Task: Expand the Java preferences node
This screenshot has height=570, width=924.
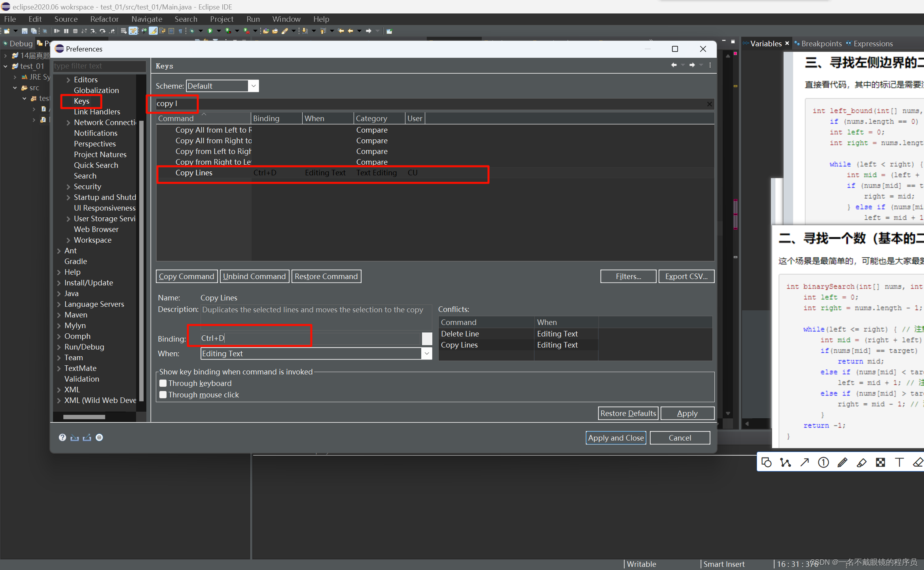Action: point(59,293)
